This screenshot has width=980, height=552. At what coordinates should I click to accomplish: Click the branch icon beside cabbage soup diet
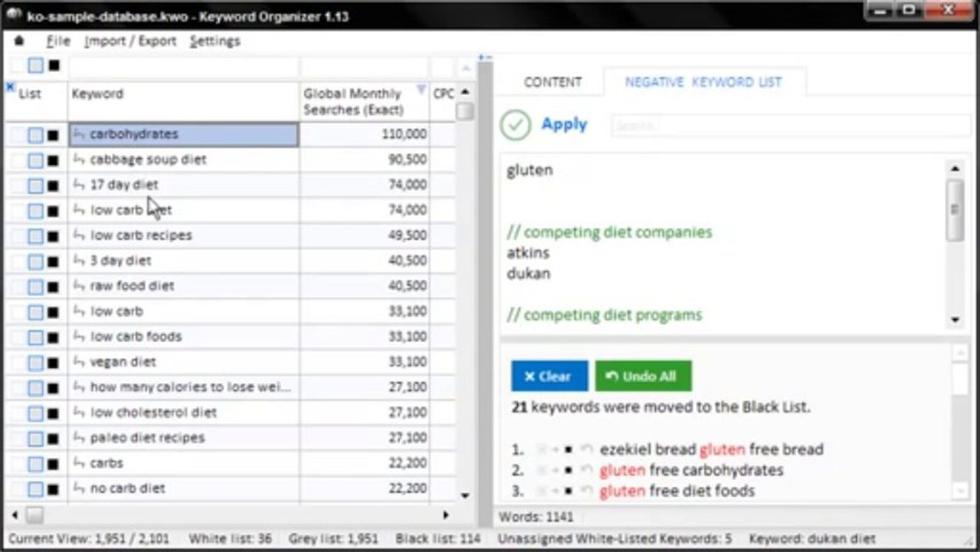pyautogui.click(x=79, y=159)
